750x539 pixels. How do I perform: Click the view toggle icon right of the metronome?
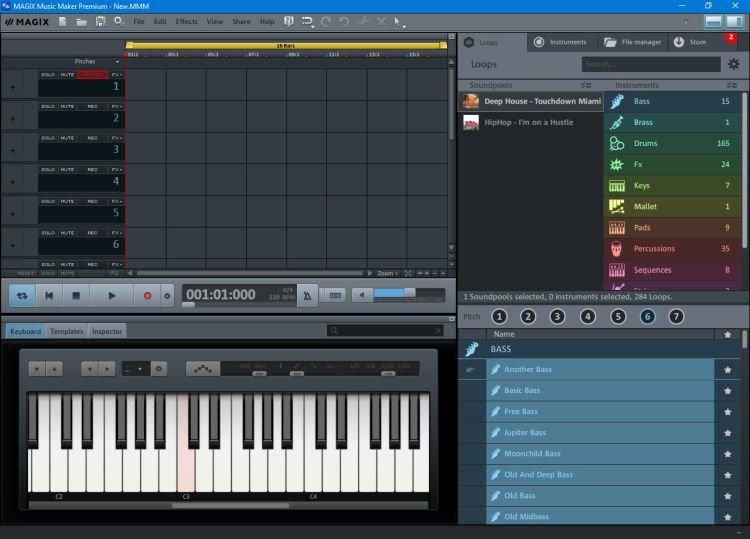(x=335, y=296)
